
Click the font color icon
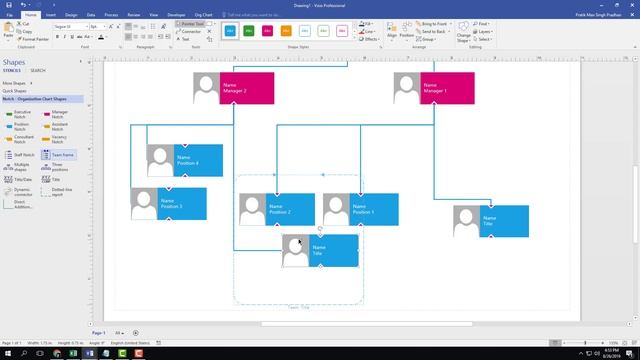(x=101, y=37)
